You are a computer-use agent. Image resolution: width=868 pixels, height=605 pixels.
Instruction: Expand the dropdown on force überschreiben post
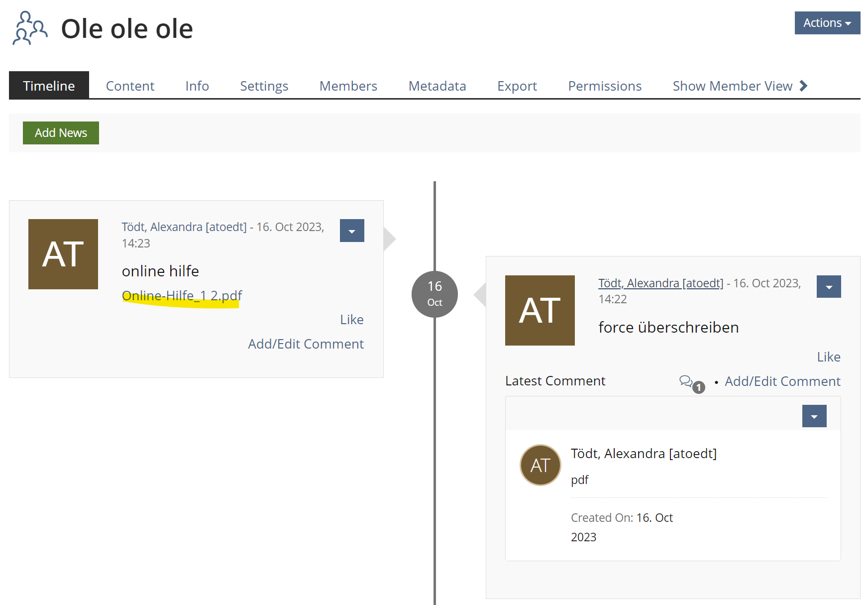[x=828, y=287]
